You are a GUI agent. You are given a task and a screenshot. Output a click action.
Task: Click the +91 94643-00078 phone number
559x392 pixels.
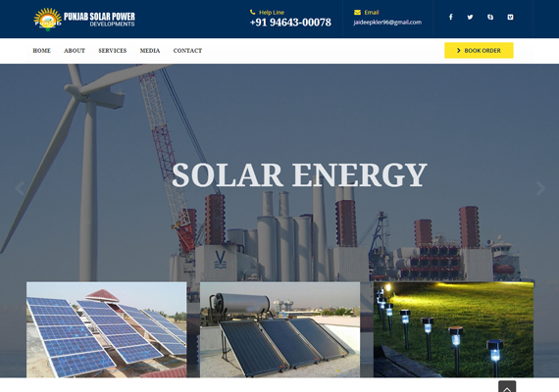pyautogui.click(x=290, y=23)
